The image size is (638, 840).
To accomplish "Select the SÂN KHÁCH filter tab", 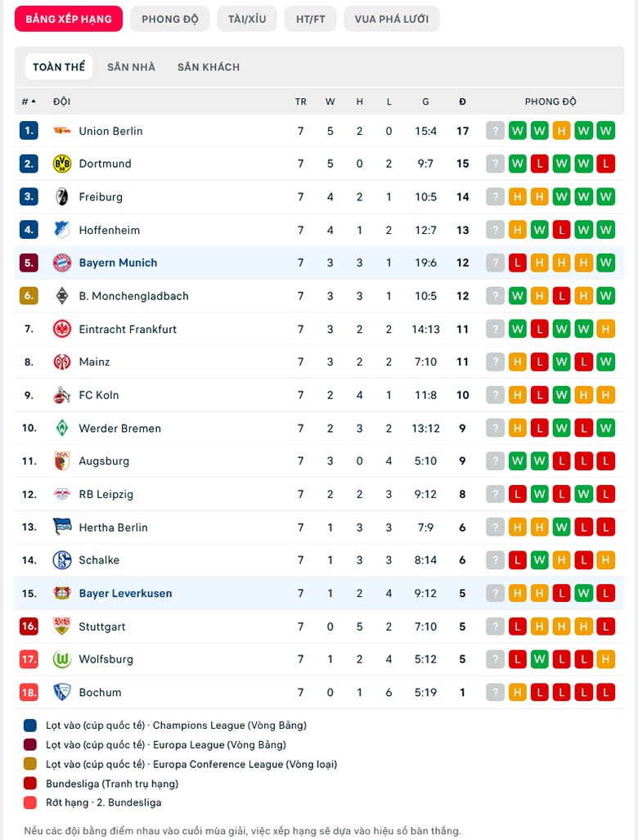I will [x=209, y=67].
